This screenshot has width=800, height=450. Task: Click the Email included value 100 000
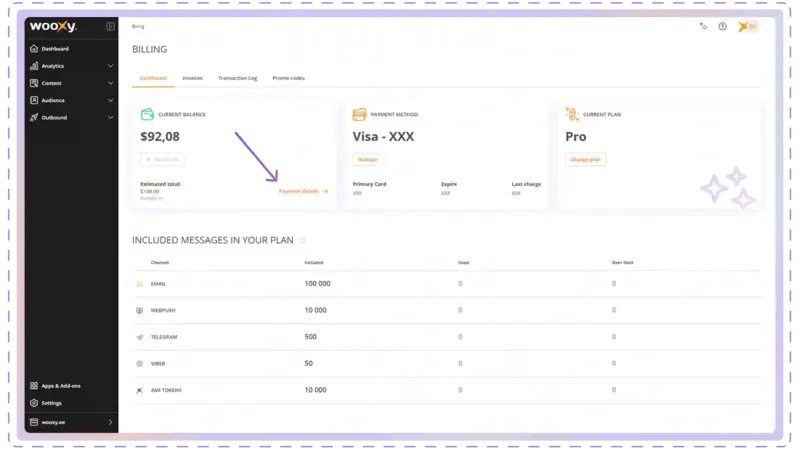[317, 284]
